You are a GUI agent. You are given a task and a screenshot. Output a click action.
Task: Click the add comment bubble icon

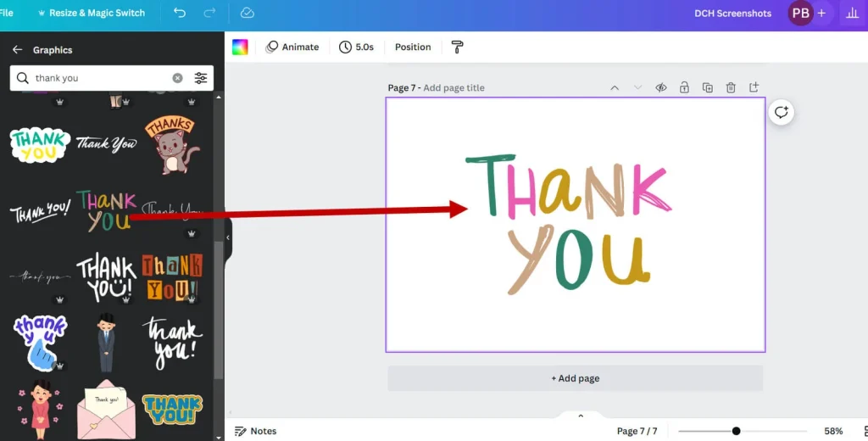tap(781, 113)
